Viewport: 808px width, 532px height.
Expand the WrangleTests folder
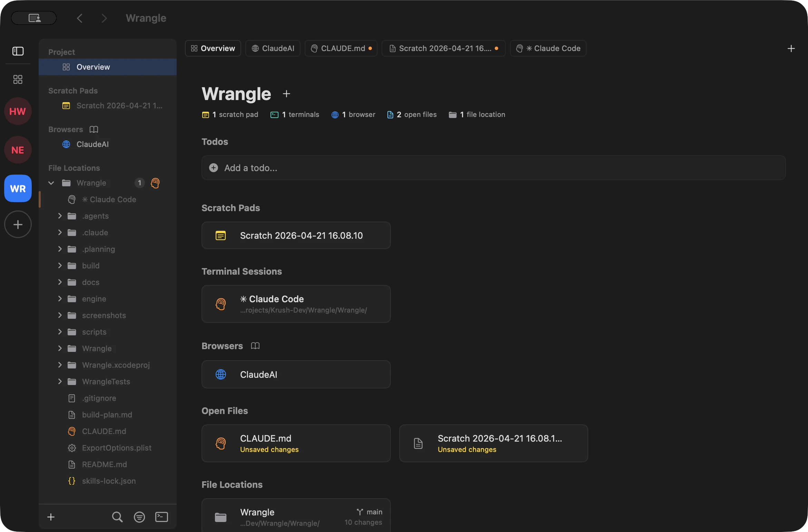point(59,382)
